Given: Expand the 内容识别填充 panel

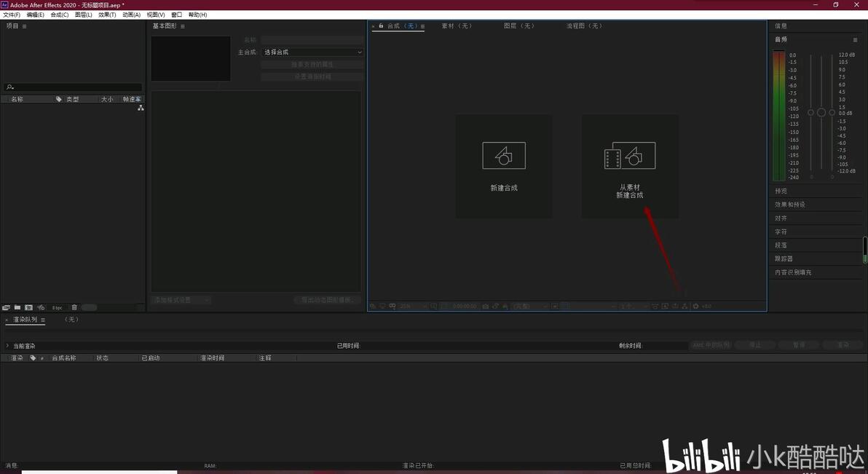Looking at the screenshot, I should point(793,272).
